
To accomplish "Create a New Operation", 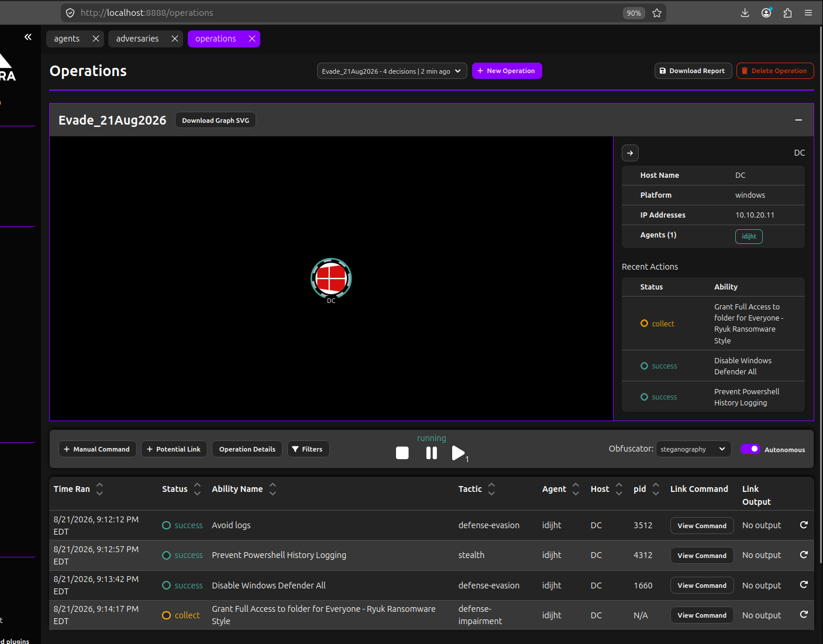I will pos(507,71).
